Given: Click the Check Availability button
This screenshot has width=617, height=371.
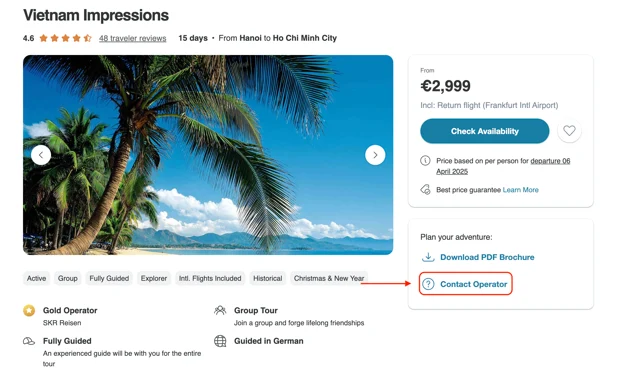Looking at the screenshot, I should point(484,131).
